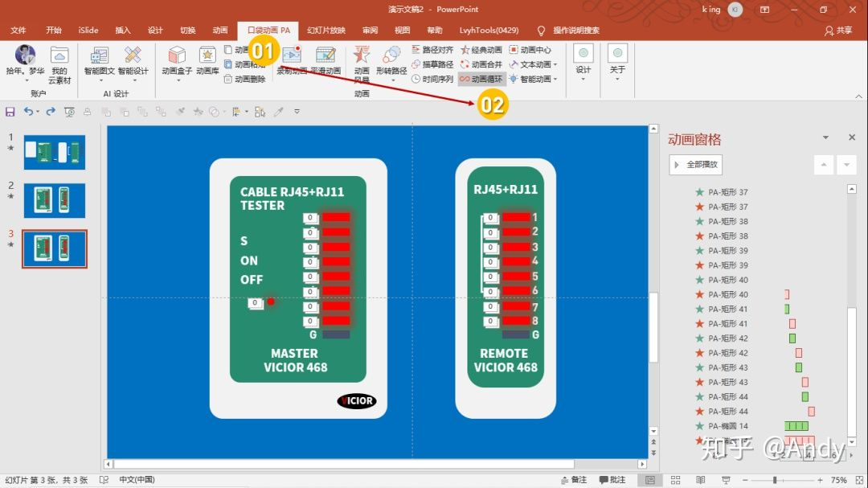Switch to Slide Sorter view
The image size is (868, 488).
675,480
